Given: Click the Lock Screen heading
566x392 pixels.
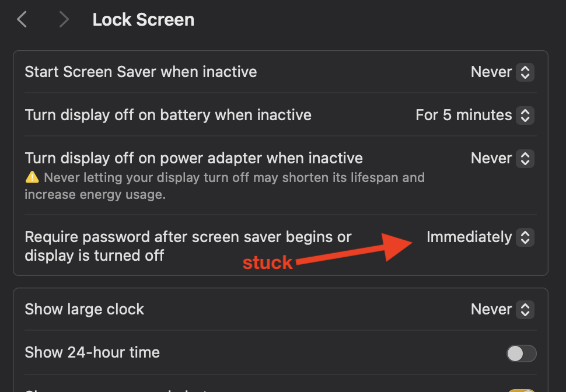Looking at the screenshot, I should [143, 19].
